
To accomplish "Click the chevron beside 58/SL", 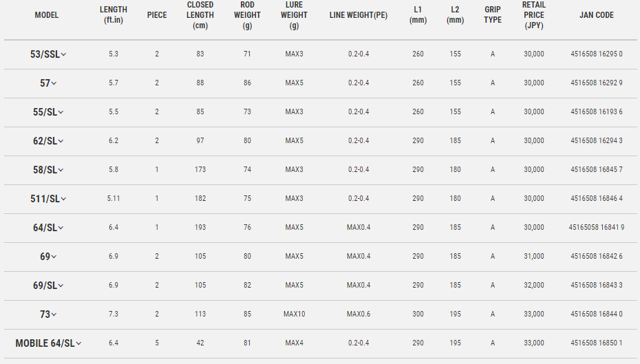I will (61, 170).
